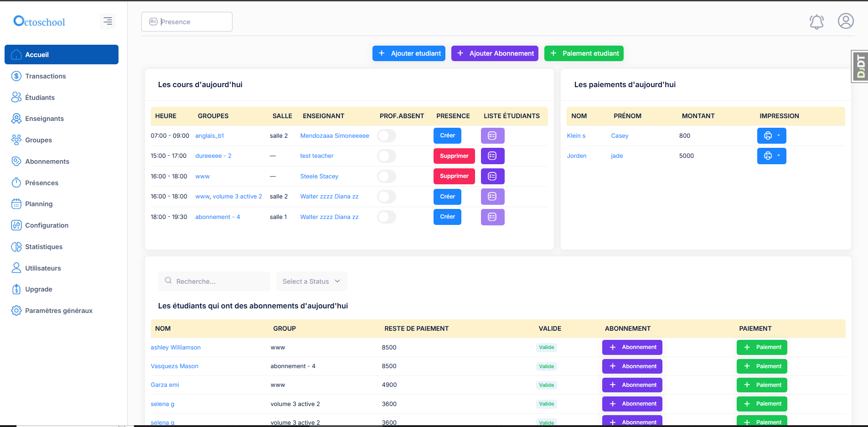
Task: Go to Transactions in the sidebar
Action: (x=45, y=76)
